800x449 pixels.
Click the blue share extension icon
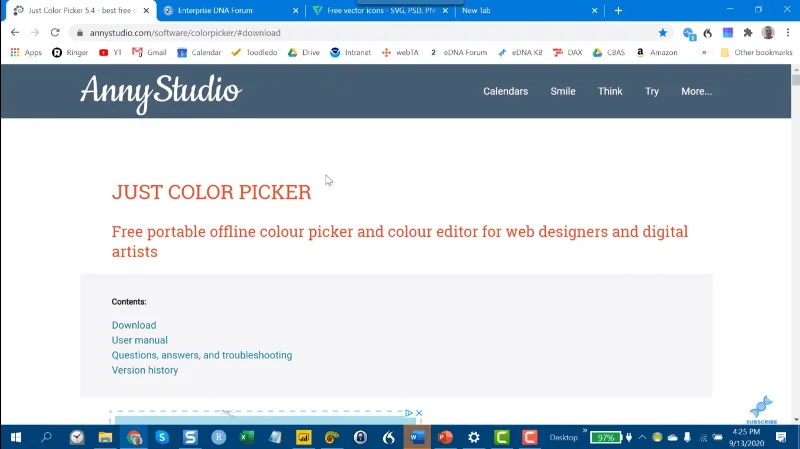click(689, 34)
